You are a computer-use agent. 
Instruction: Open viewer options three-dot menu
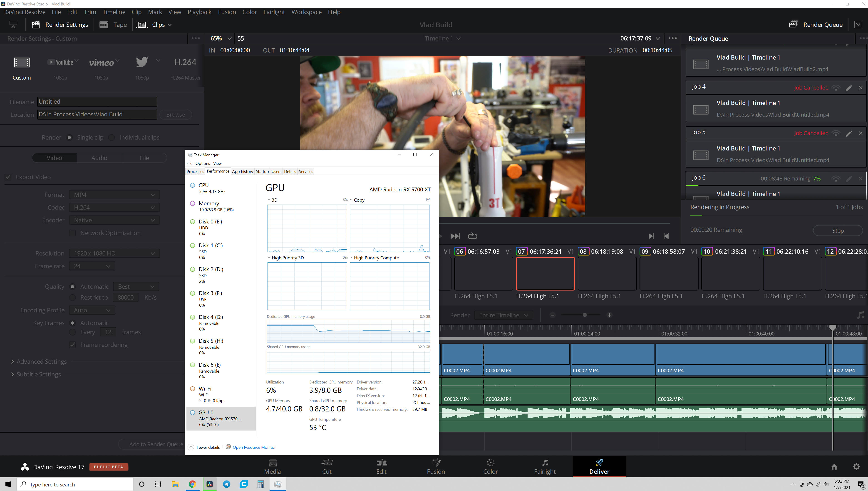point(672,38)
